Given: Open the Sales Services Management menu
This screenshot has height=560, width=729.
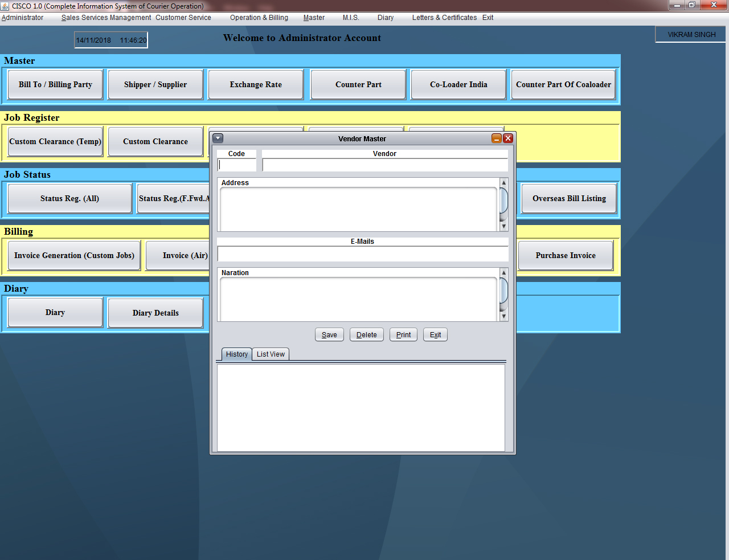Looking at the screenshot, I should tap(107, 18).
